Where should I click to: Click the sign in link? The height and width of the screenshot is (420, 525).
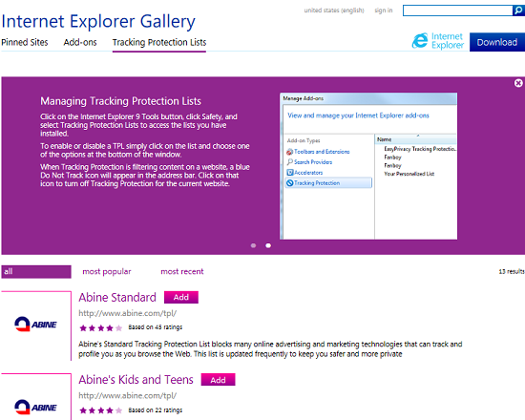pos(384,10)
